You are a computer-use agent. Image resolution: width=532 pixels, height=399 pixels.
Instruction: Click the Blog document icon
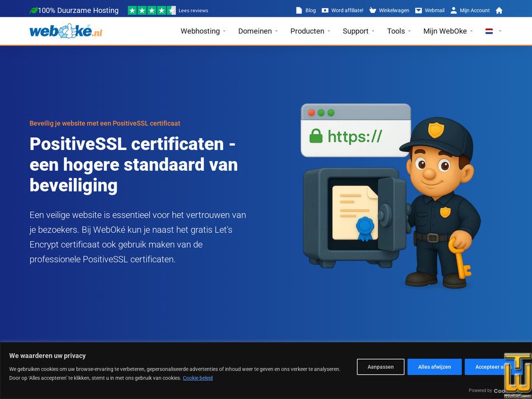(x=299, y=11)
